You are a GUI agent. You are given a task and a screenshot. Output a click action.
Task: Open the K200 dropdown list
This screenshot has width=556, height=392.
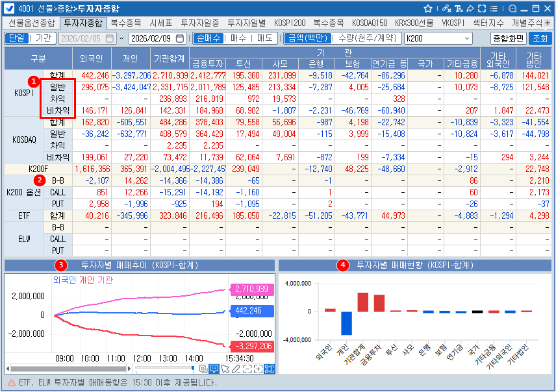click(467, 38)
